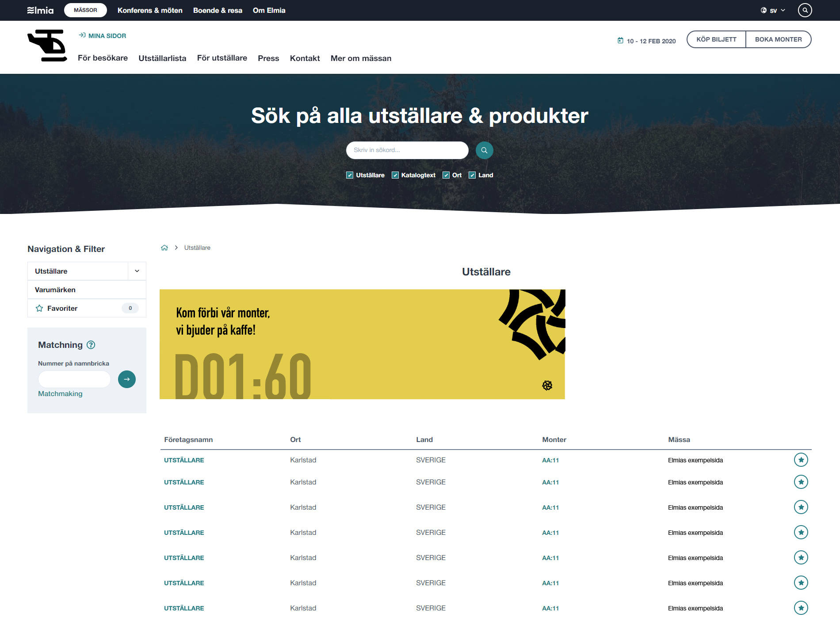Favorite the sixth exhibitor row with star
Viewport: 840px width, 633px height.
(x=801, y=583)
